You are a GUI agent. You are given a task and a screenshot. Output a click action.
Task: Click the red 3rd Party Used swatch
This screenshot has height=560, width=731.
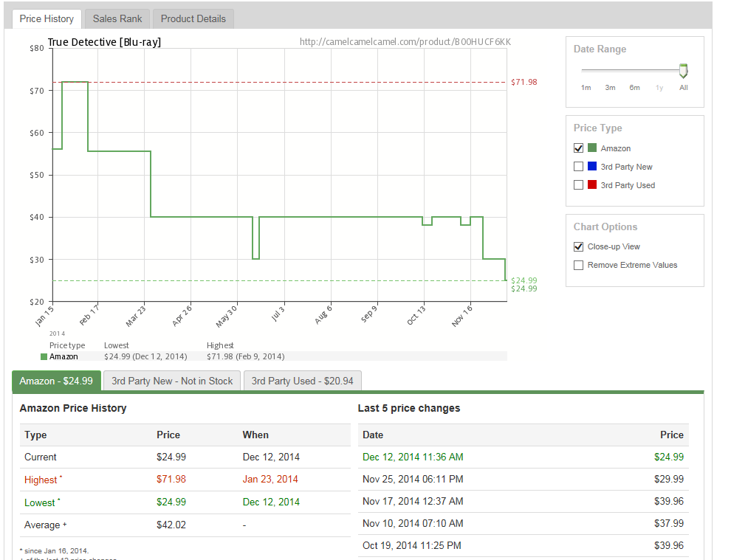pos(592,185)
